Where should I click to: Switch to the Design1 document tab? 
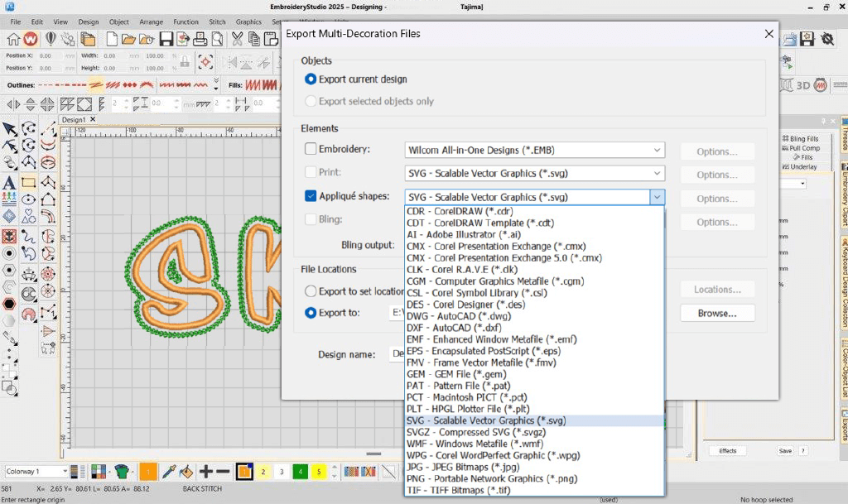point(74,120)
